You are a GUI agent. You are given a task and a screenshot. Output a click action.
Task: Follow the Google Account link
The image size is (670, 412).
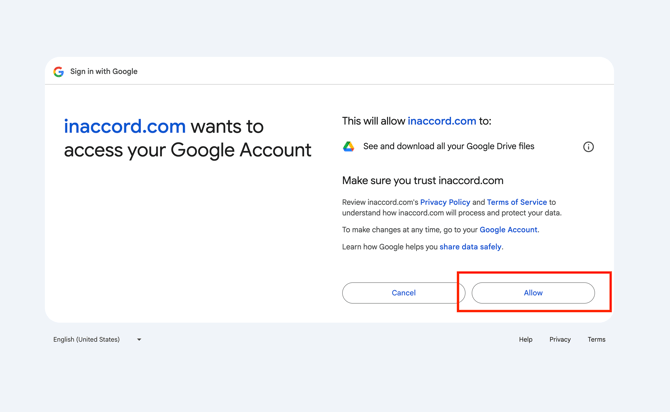pos(508,230)
